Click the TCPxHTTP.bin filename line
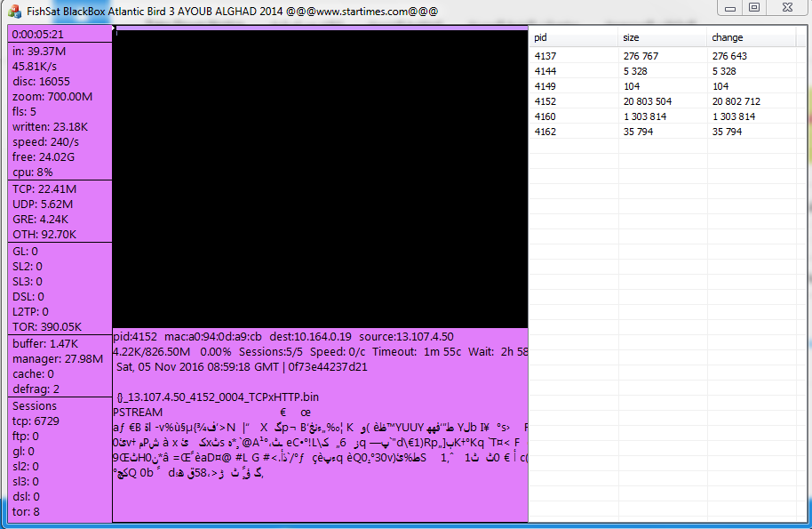 click(x=217, y=397)
